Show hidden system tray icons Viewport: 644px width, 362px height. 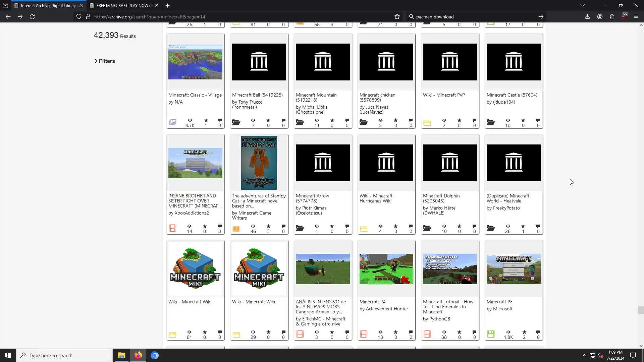pyautogui.click(x=584, y=355)
